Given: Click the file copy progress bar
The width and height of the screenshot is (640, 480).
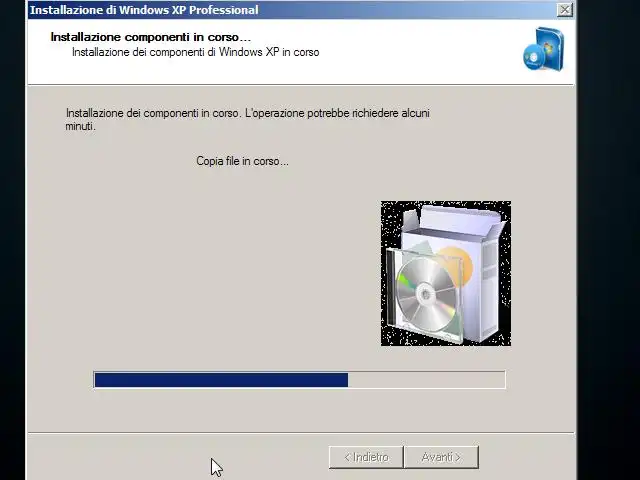Looking at the screenshot, I should coord(300,380).
